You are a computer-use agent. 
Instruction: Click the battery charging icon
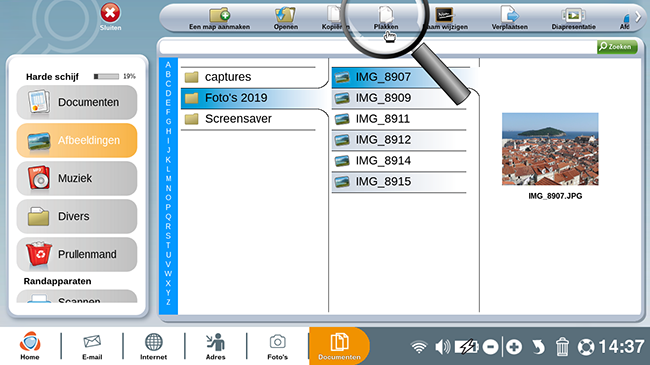coord(466,347)
